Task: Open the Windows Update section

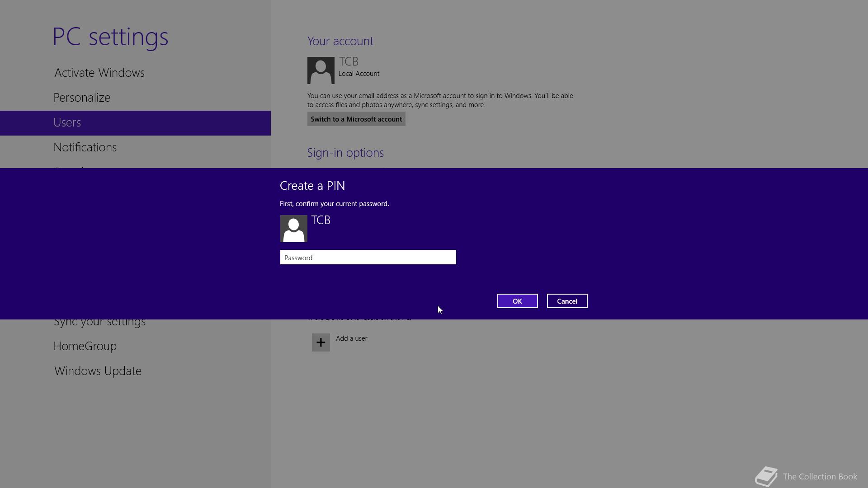Action: [98, 371]
